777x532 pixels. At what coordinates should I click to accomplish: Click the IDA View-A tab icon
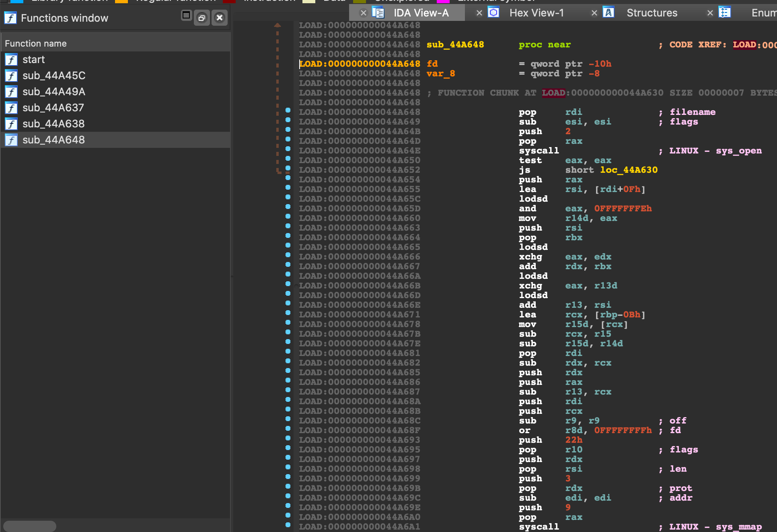tap(378, 13)
